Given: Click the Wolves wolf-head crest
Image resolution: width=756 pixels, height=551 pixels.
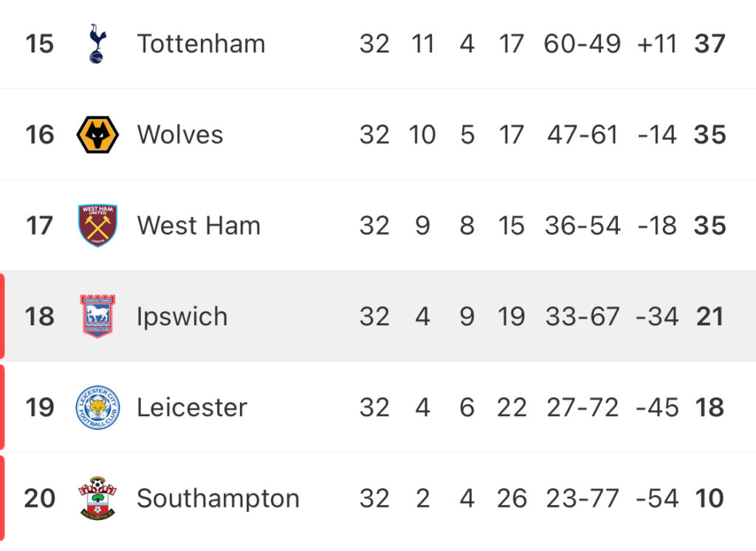Looking at the screenshot, I should coord(97,134).
